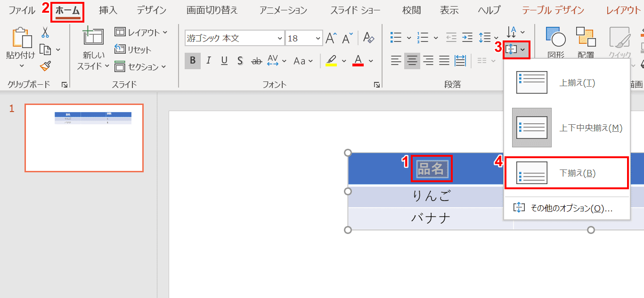The height and width of the screenshot is (298, 644).
Task: Click the distributed alignment icon
Action: (460, 60)
